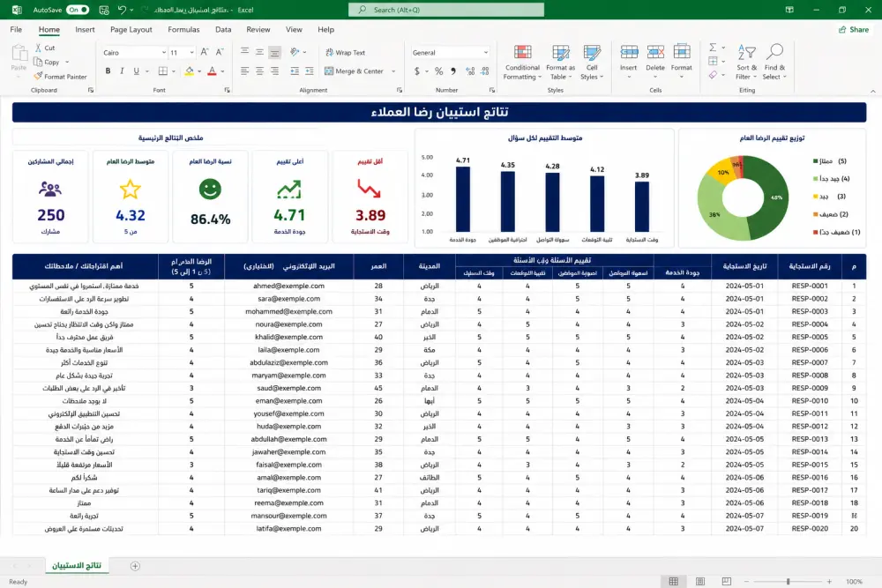Viewport: 882px width, 588px height.
Task: Apply comma style icon
Action: coord(453,71)
